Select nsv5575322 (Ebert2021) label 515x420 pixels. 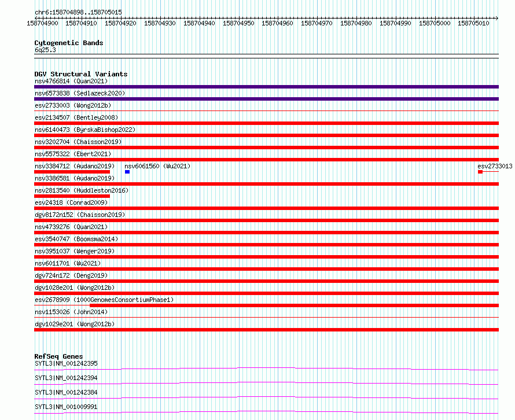tap(73, 154)
